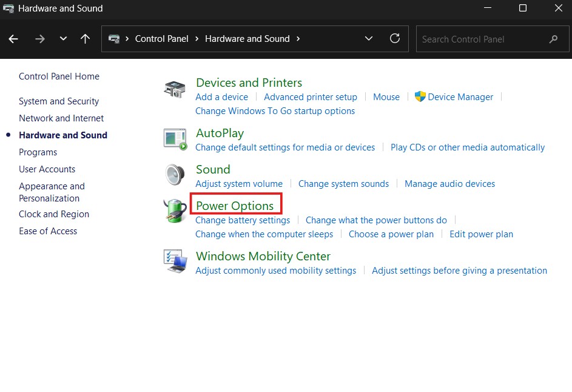Refresh the Control Panel view

[395, 38]
